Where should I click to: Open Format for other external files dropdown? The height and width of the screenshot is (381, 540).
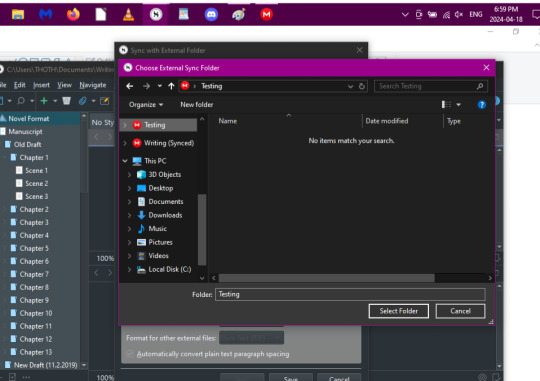point(251,338)
